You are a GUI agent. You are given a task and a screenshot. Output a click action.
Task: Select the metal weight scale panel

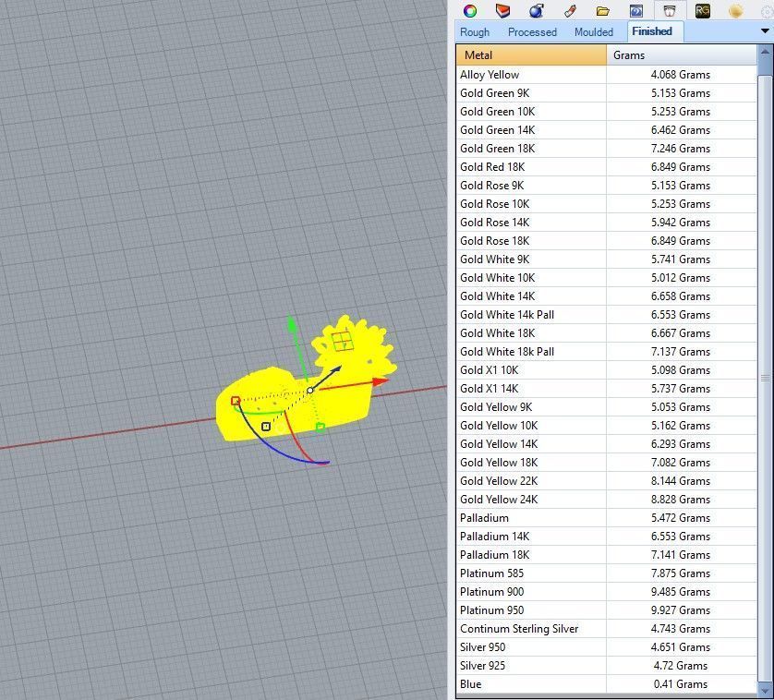[x=669, y=10]
